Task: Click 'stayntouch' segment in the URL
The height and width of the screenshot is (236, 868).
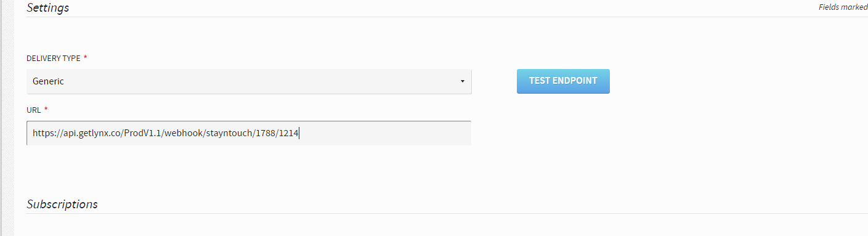Action: [230, 133]
